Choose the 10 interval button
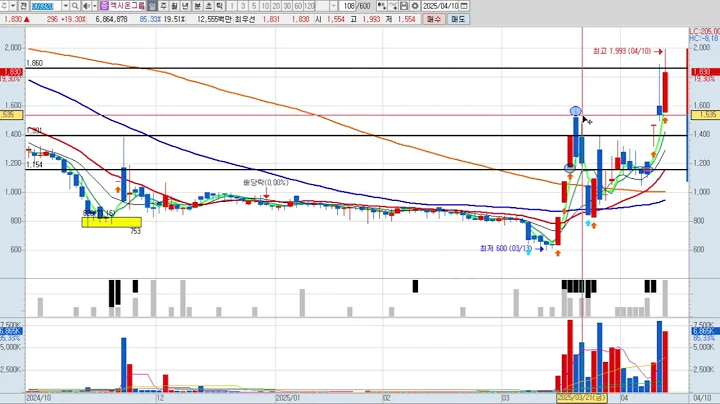This screenshot has width=720, height=404. (265, 6)
